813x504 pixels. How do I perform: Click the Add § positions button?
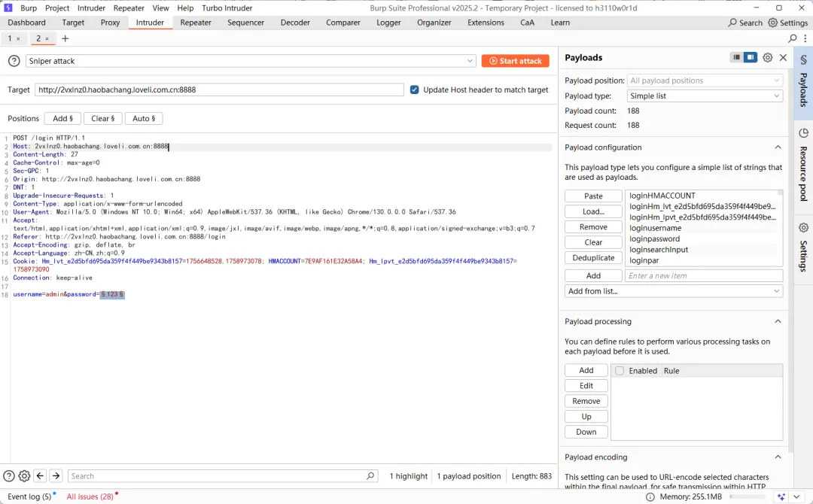(x=62, y=119)
